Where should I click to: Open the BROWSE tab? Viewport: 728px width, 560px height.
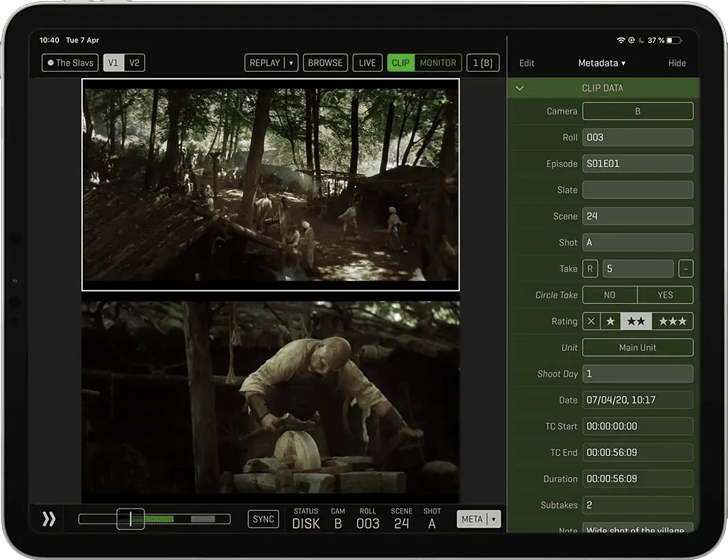[325, 63]
